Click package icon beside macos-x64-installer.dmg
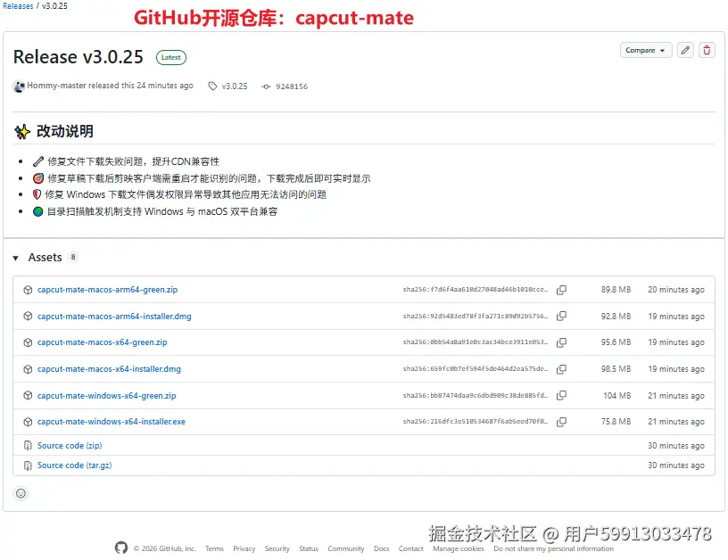 click(x=28, y=369)
